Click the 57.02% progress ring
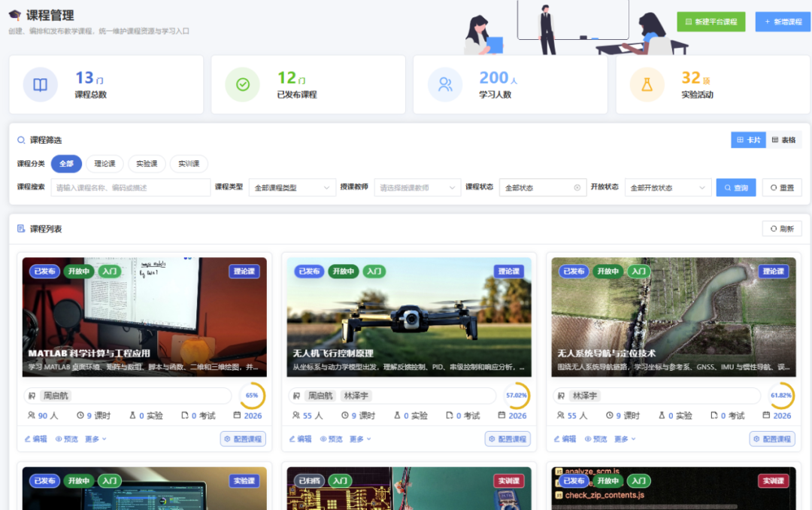This screenshot has width=812, height=510. pyautogui.click(x=517, y=396)
